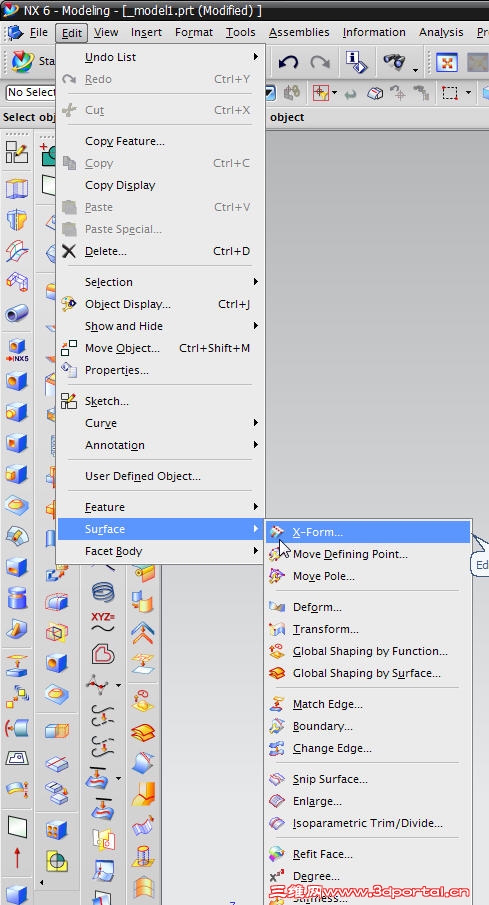Expand the Selection submenu

pos(160,282)
